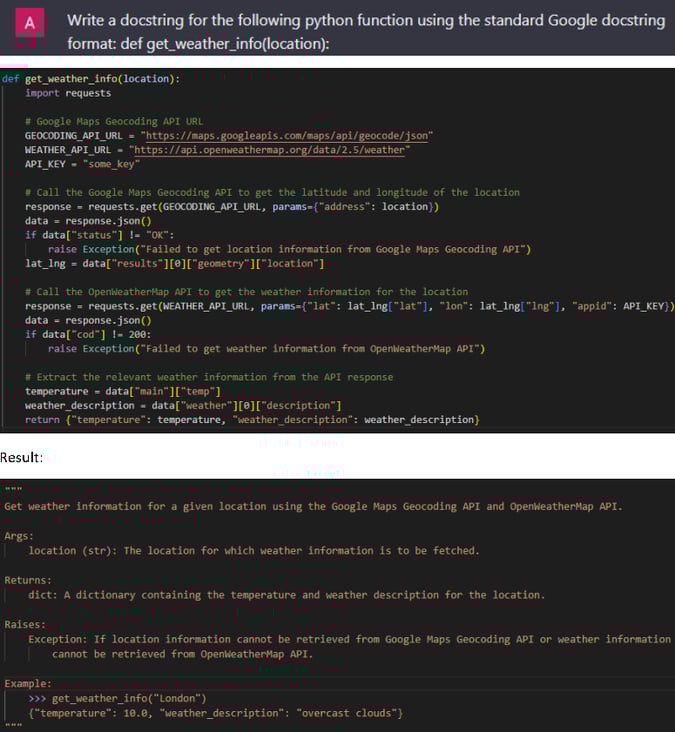This screenshot has width=675, height=732.
Task: Select the "Args:" docstring heading
Action: [19, 536]
